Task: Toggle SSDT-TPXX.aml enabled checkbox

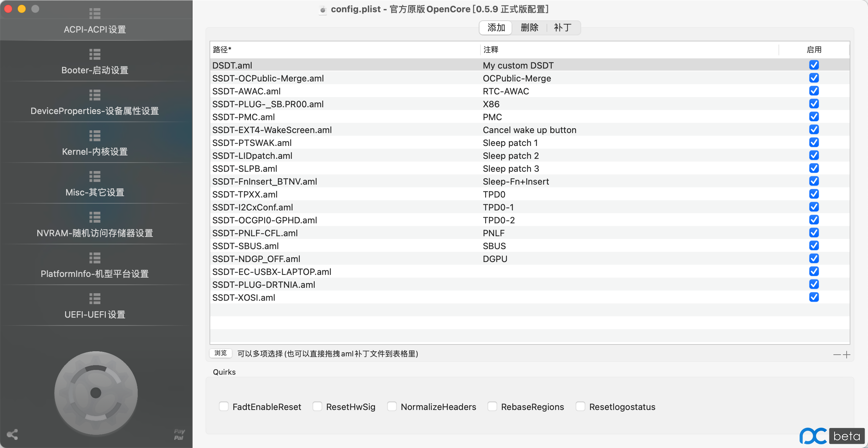Action: pyautogui.click(x=814, y=194)
